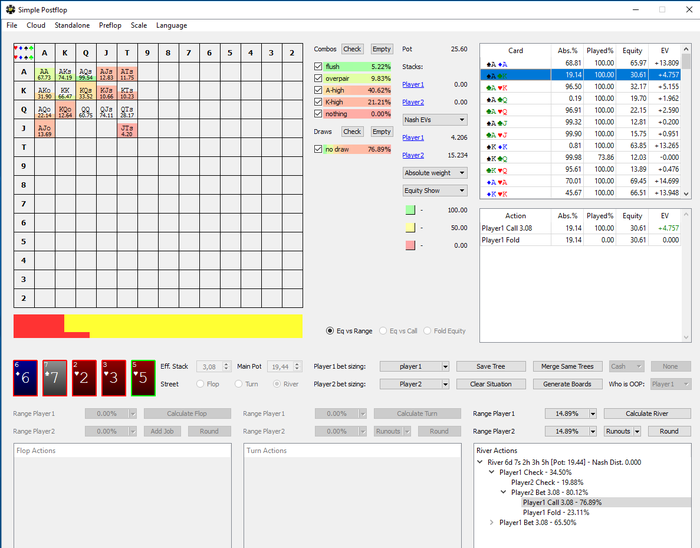Click the Equity column header in card table

click(x=632, y=51)
